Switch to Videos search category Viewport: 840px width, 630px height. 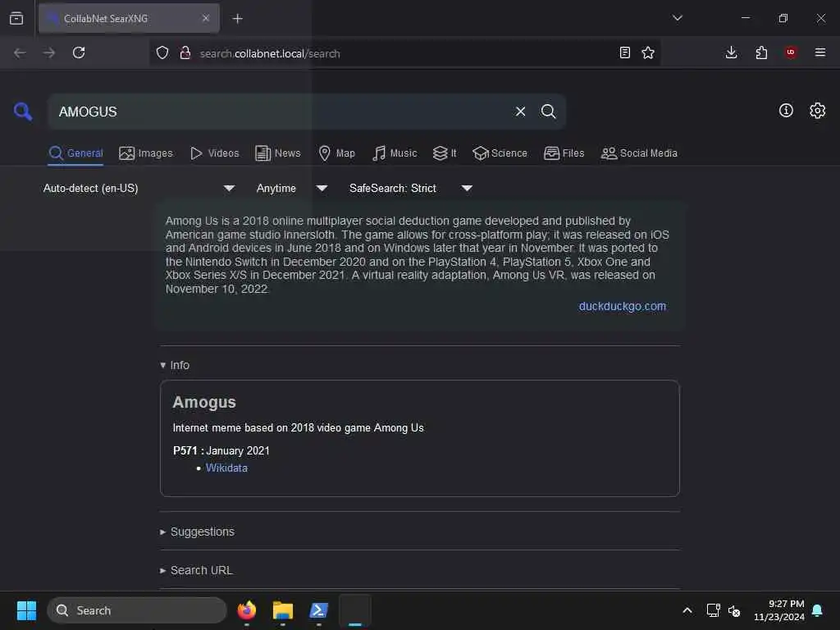214,153
